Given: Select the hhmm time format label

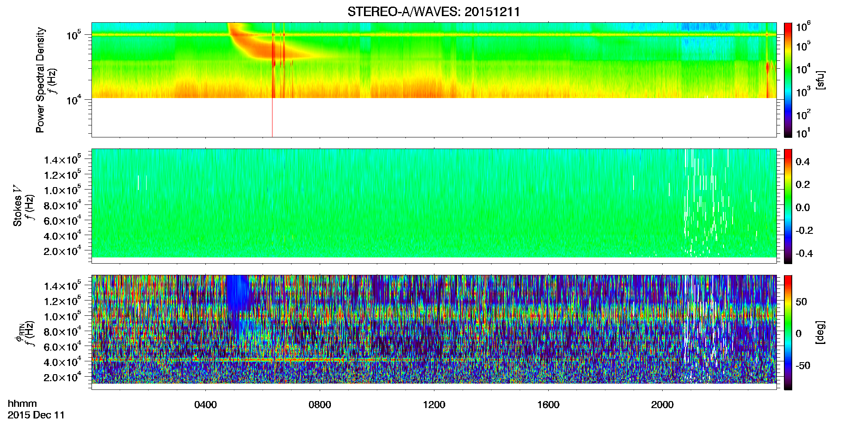Looking at the screenshot, I should point(22,404).
